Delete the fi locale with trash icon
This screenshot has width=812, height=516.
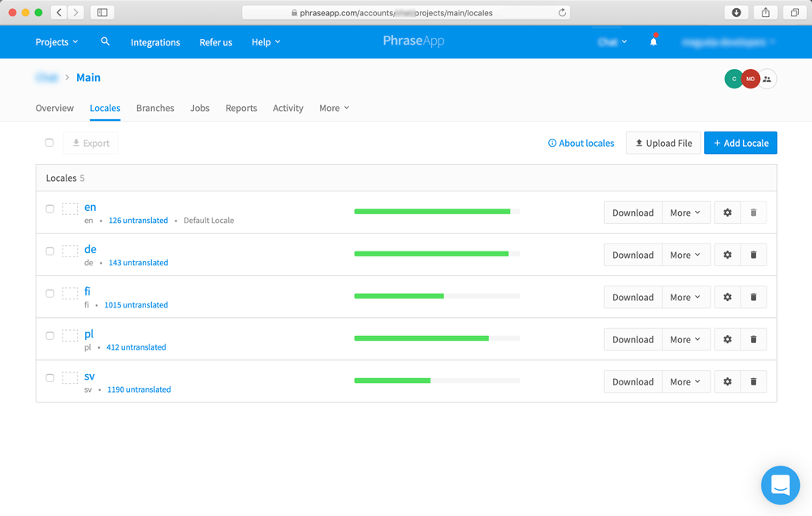point(754,297)
